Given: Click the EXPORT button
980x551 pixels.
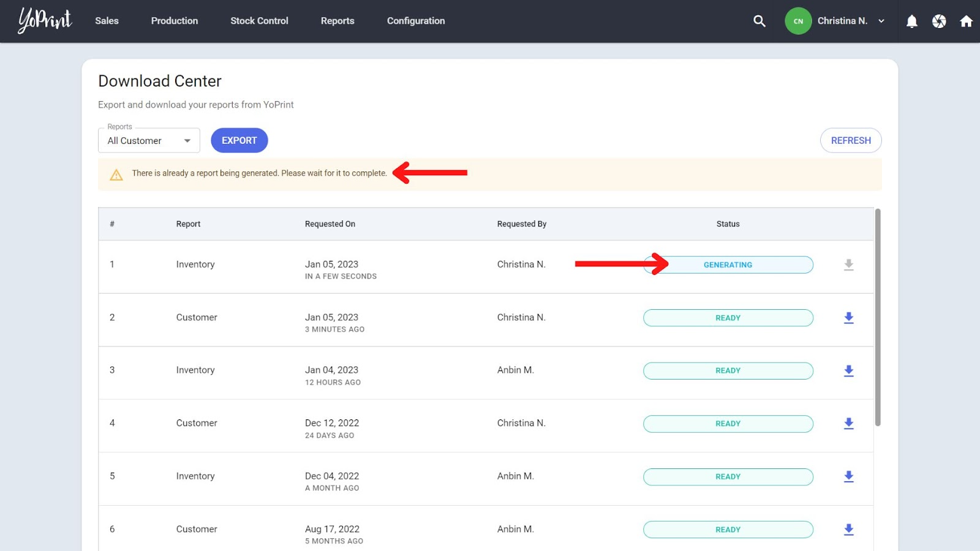Looking at the screenshot, I should 239,140.
